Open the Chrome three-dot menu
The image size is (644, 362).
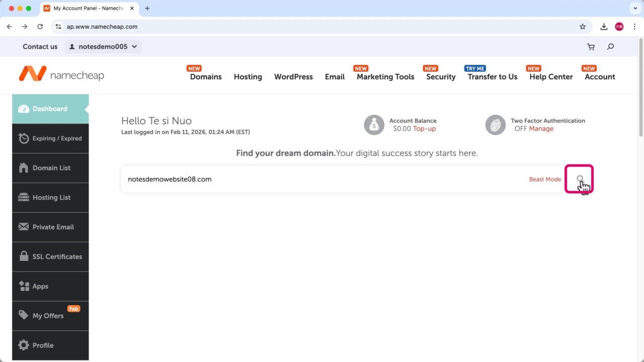click(634, 27)
